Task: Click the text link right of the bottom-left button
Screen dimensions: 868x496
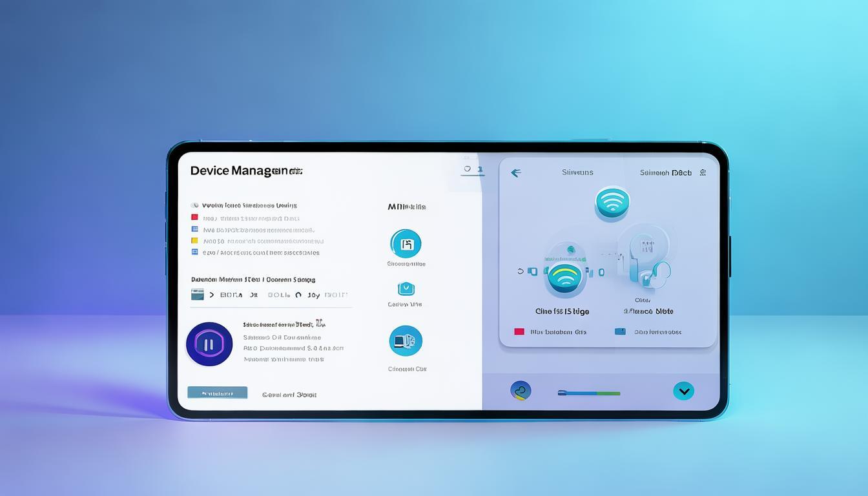Action: tap(289, 395)
